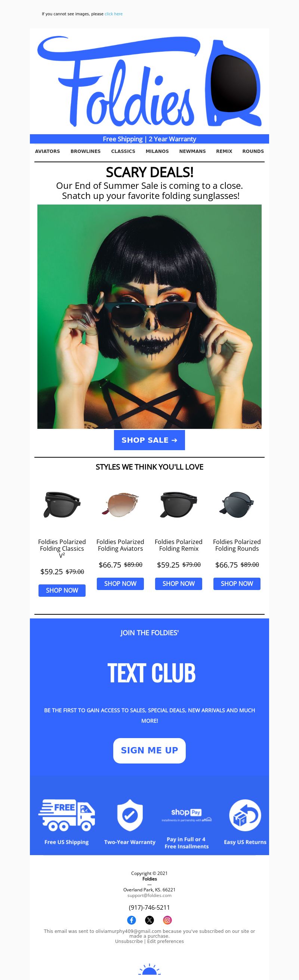Click the Free US Shipping truck icon

[x=67, y=815]
